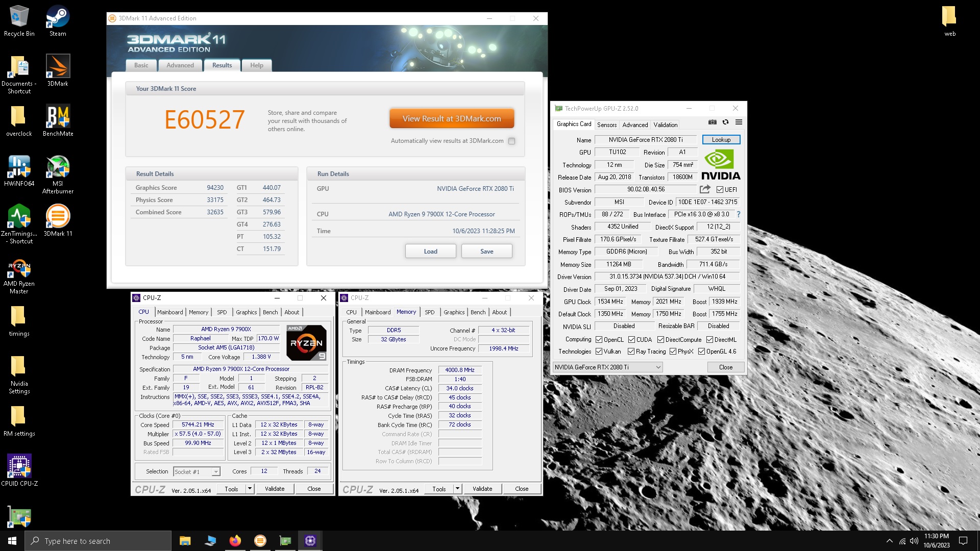The image size is (980, 551).
Task: Switch to the Advanced tab in 3DMark 11
Action: [x=180, y=65]
